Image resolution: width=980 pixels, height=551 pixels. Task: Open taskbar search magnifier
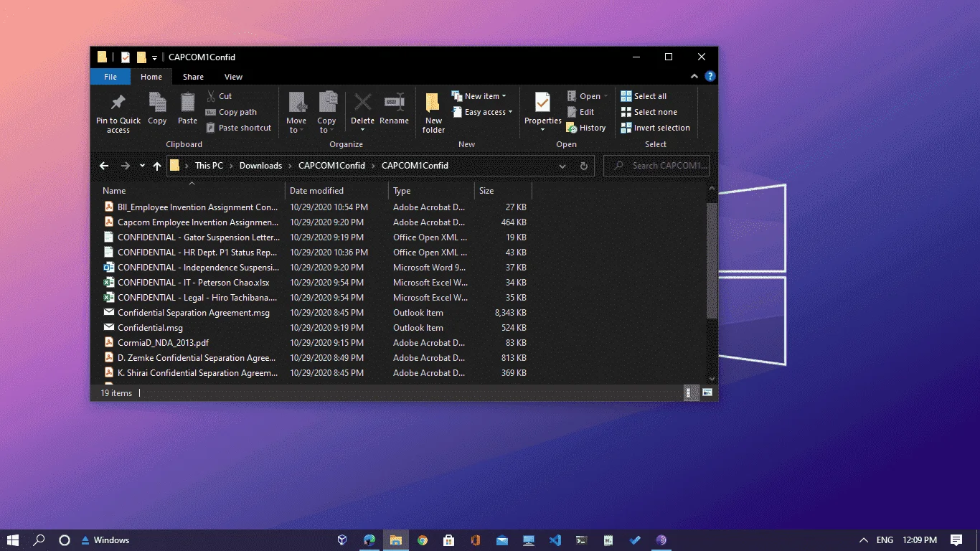[x=39, y=540]
